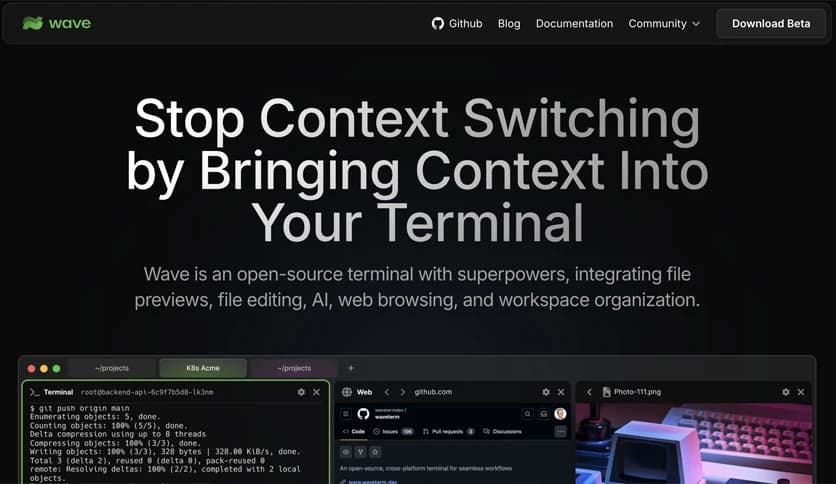
Task: Click the Web block globe icon
Action: (x=347, y=392)
